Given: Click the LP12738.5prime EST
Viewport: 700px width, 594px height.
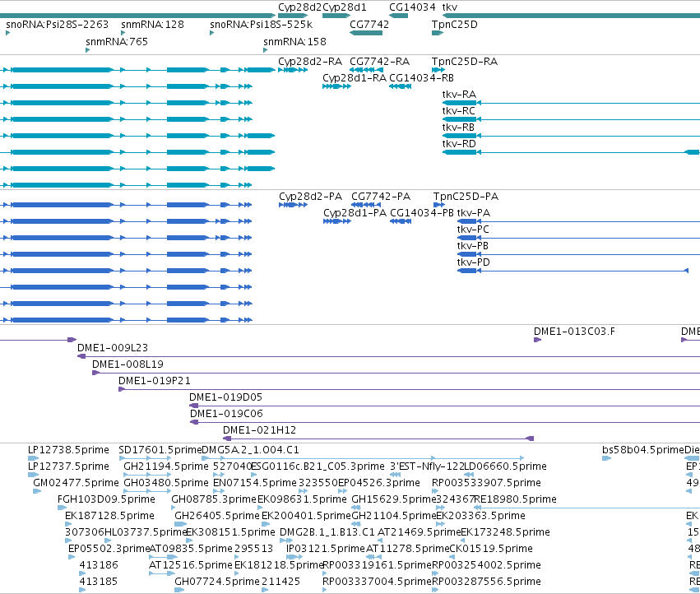Looking at the screenshot, I should 68,450.
